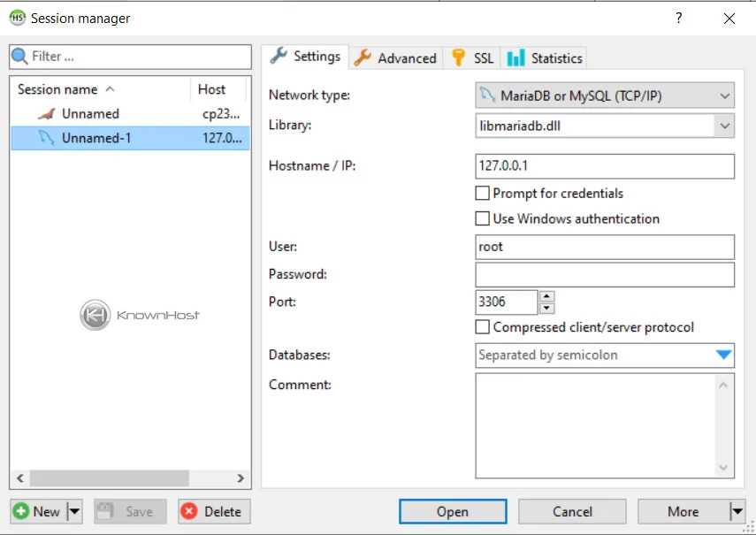Toggle Use Windows authentication checkbox

483,218
